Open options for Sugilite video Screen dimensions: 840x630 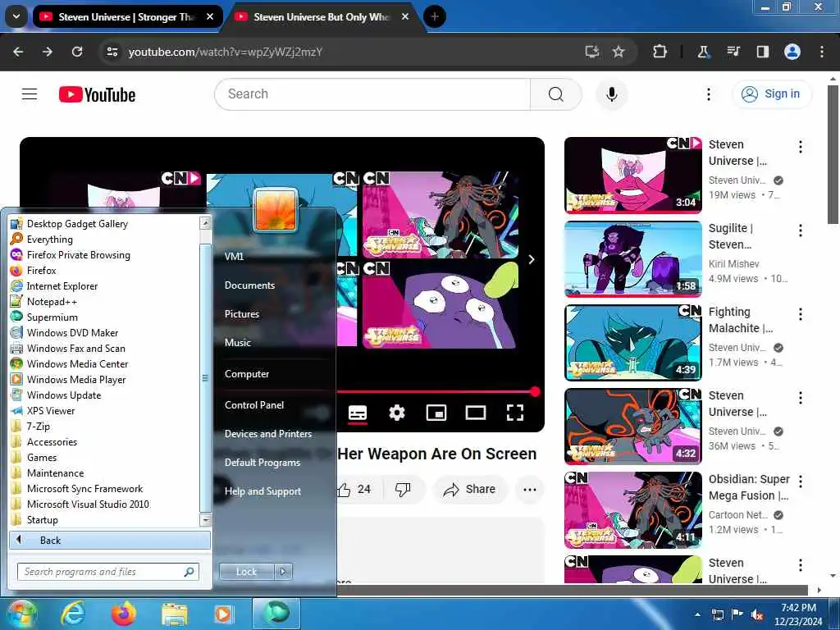801,231
